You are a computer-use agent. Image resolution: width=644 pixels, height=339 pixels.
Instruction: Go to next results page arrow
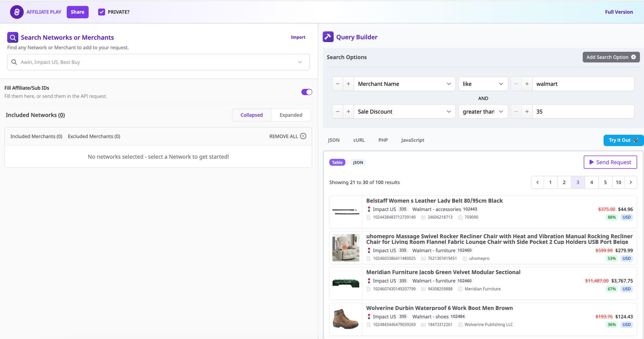tap(631, 182)
